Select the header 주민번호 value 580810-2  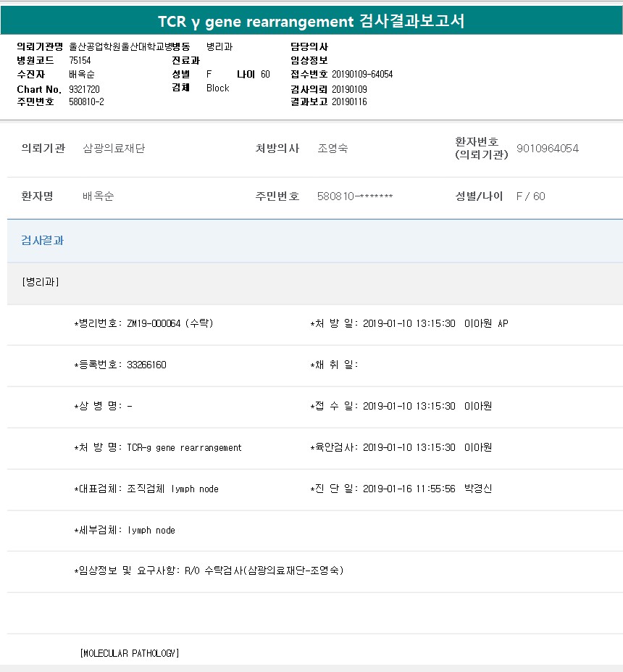(86, 101)
